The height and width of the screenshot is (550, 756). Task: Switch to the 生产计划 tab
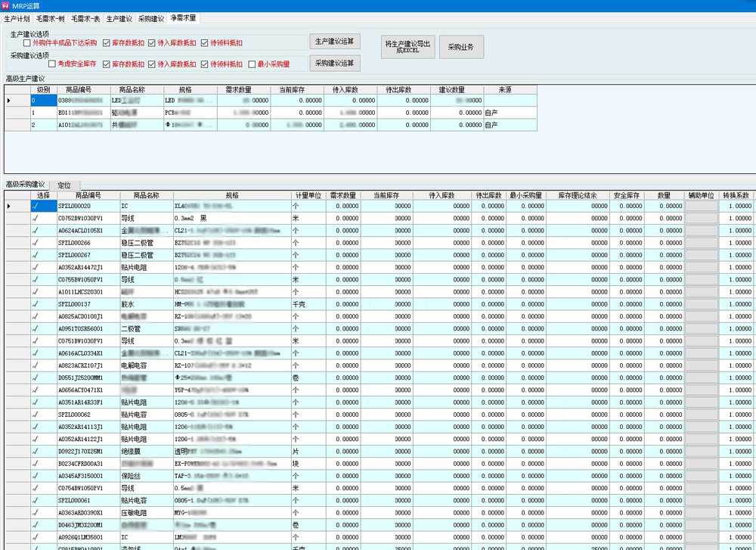coord(17,18)
